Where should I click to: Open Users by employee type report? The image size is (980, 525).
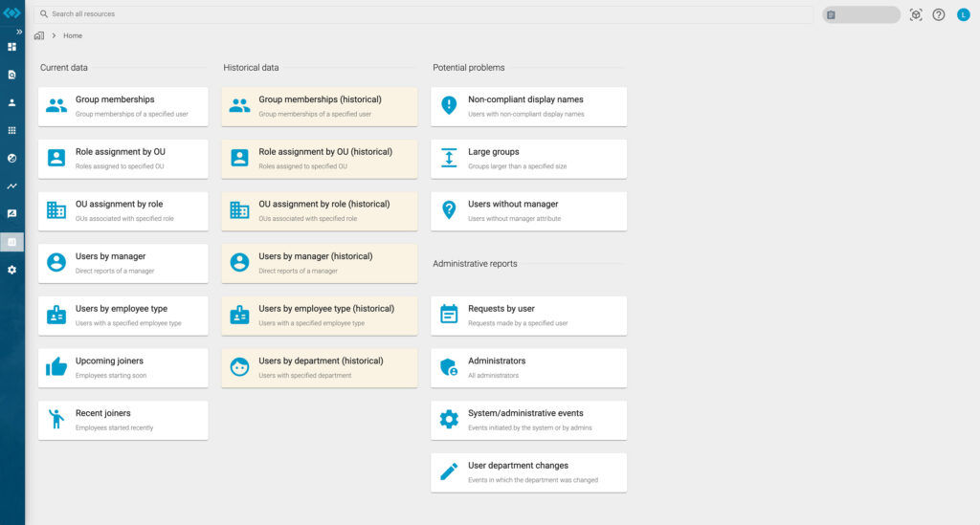123,316
